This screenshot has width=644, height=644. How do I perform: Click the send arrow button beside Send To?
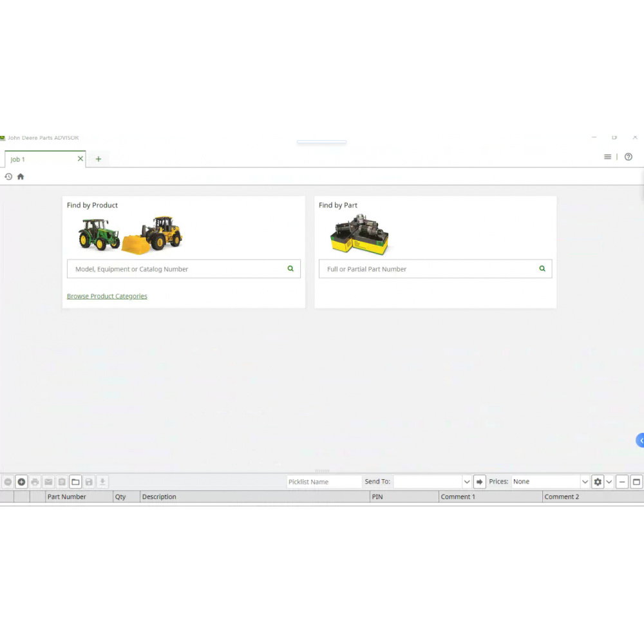pyautogui.click(x=479, y=482)
